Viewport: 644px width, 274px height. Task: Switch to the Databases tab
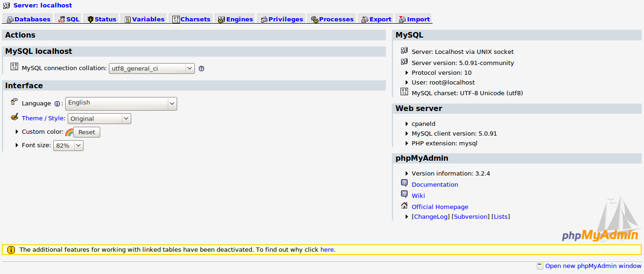pyautogui.click(x=28, y=19)
